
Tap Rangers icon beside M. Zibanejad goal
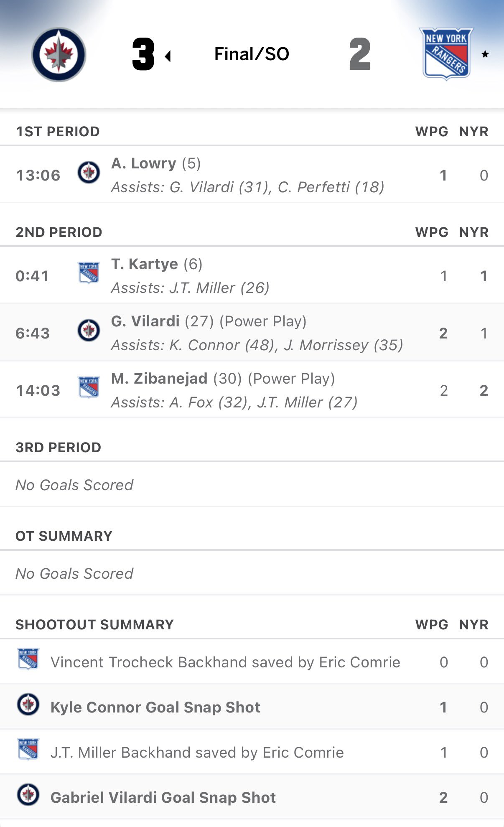(89, 387)
